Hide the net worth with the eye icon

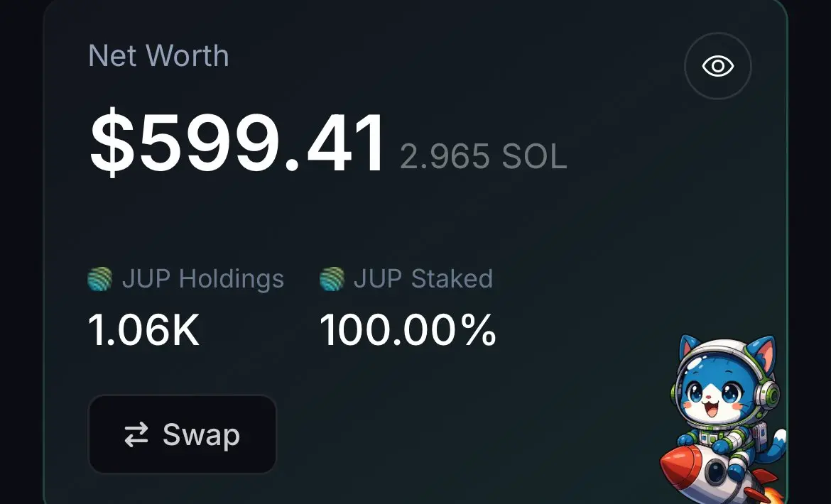coord(717,66)
